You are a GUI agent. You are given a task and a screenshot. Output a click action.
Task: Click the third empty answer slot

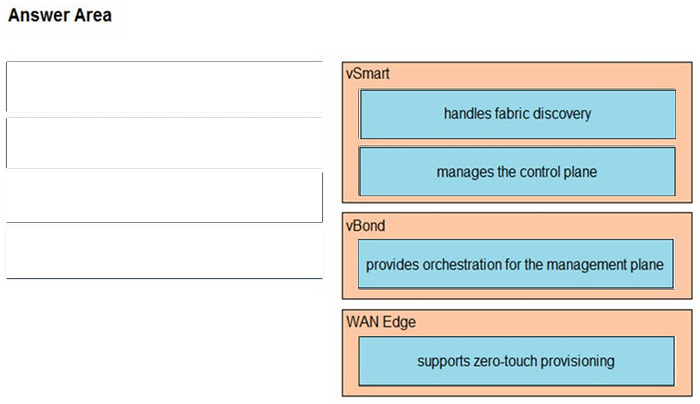(x=164, y=195)
